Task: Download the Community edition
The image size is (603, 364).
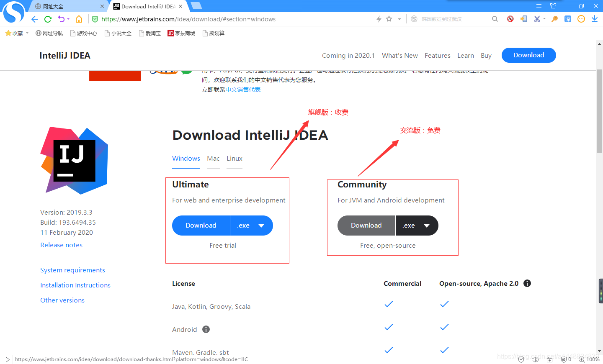Action: tap(366, 226)
